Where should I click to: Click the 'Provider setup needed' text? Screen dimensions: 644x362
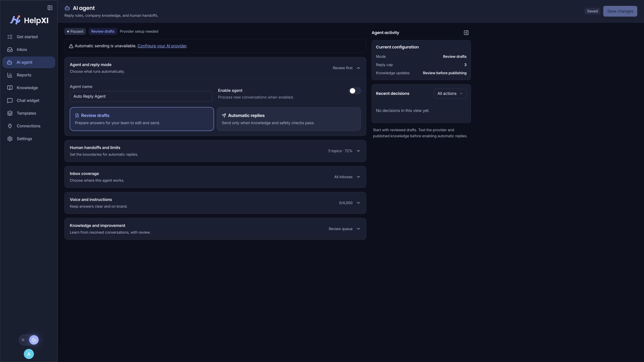(x=139, y=32)
